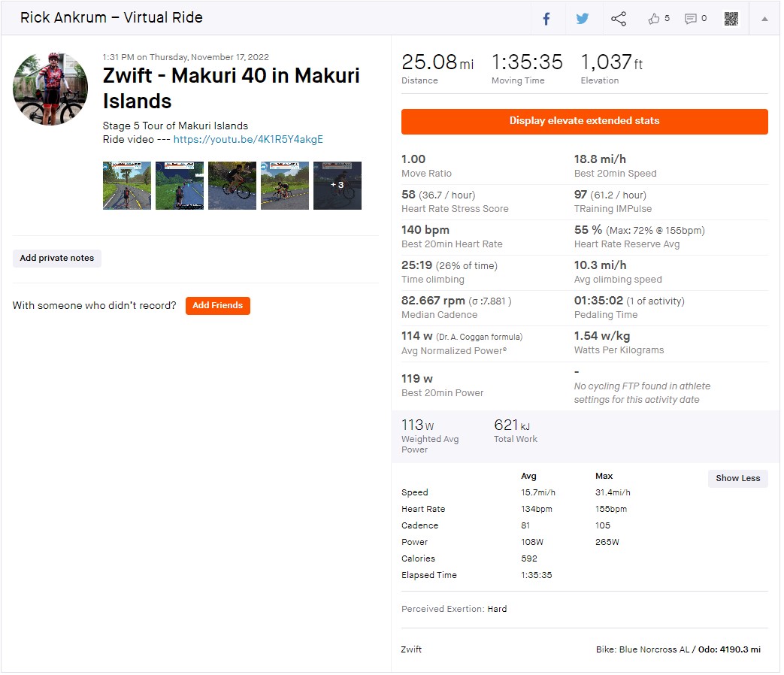
Task: View the third photo of the cyclist
Action: tap(233, 186)
